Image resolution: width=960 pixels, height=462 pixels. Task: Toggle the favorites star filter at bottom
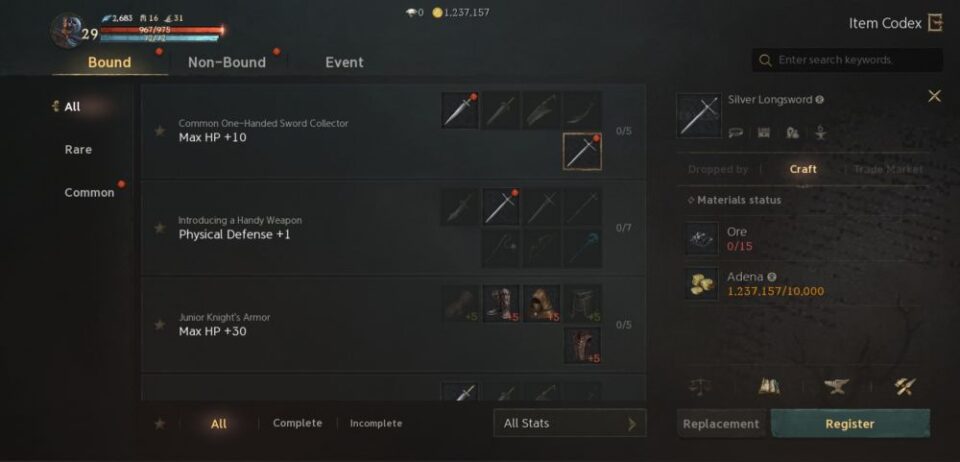[x=160, y=423]
